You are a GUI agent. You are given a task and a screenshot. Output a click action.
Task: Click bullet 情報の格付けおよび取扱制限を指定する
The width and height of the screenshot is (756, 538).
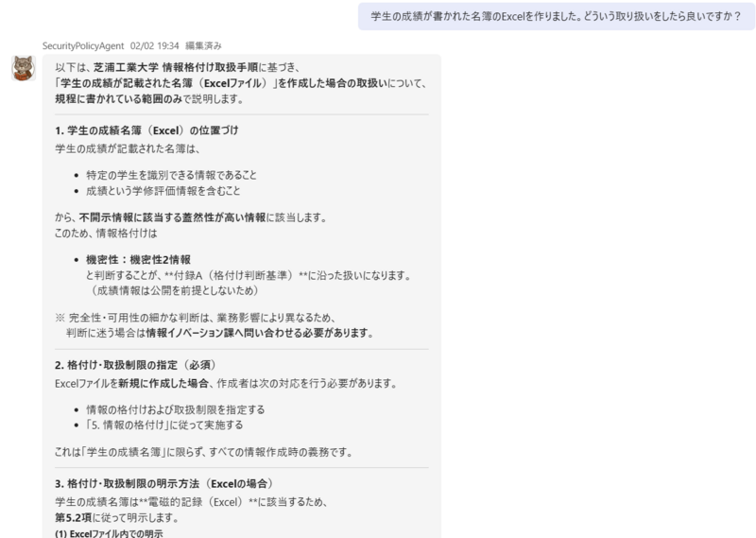(x=175, y=409)
